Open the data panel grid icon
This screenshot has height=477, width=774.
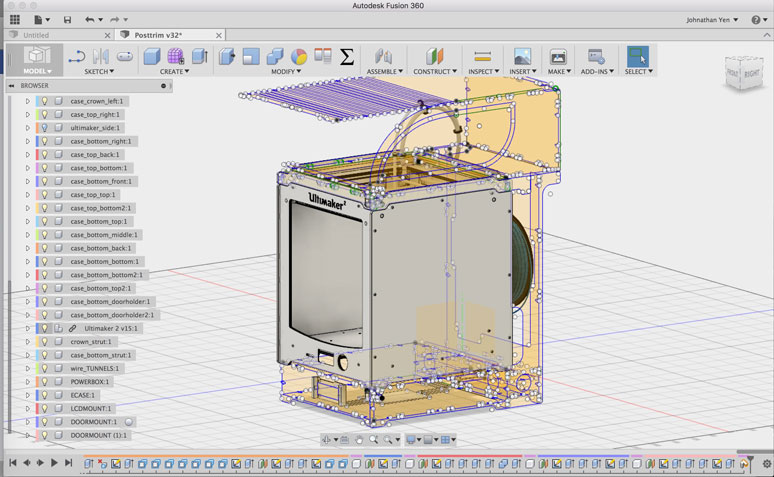[15, 19]
